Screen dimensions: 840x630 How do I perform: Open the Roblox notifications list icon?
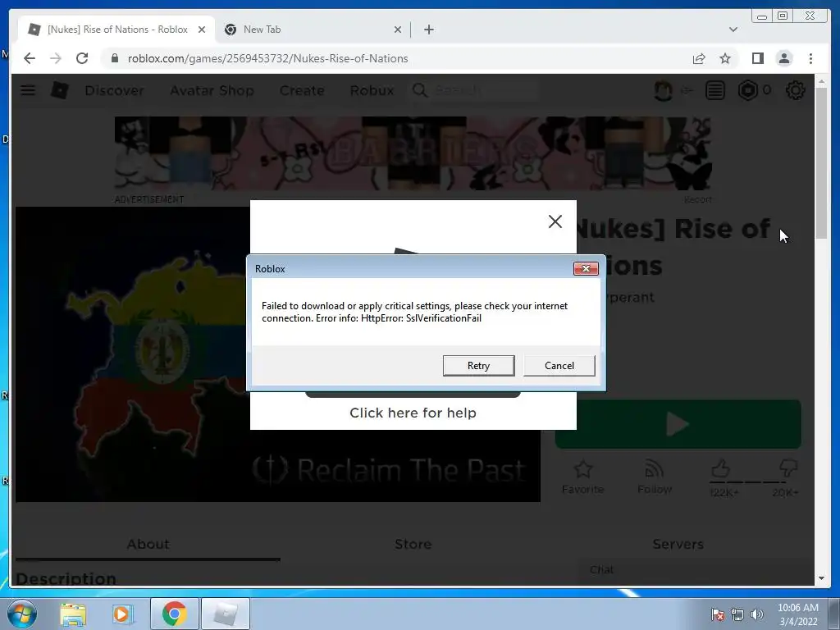click(x=715, y=90)
